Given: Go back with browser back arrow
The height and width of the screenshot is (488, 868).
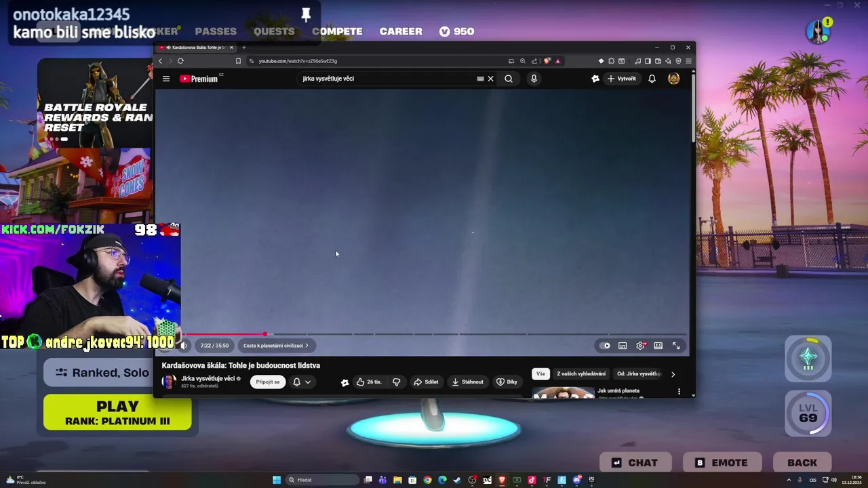Looking at the screenshot, I should (161, 61).
